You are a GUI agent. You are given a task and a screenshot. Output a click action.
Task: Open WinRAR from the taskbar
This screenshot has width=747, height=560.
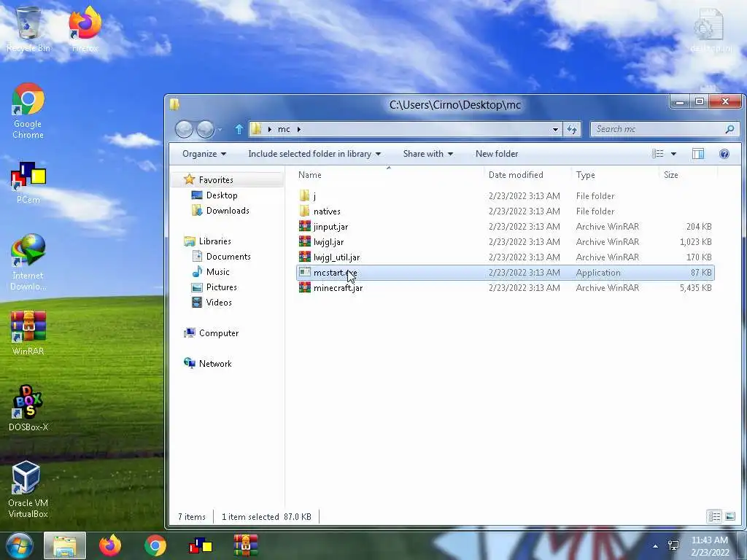(x=246, y=545)
